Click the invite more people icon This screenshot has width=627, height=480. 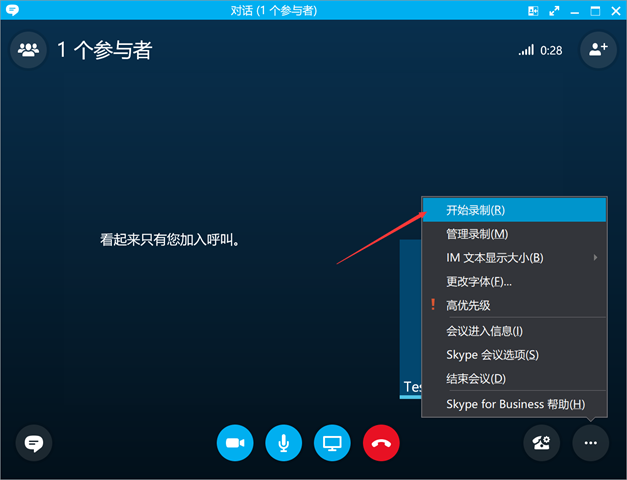click(598, 50)
